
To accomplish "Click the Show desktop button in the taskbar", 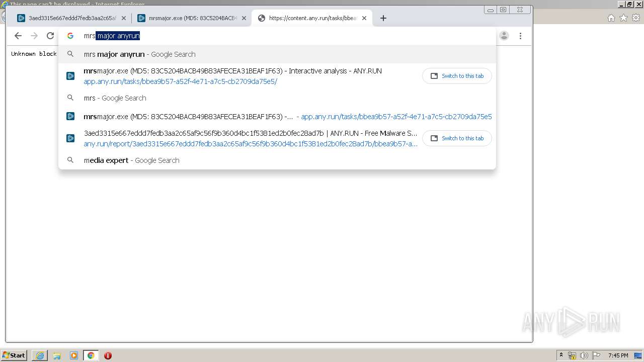I will 639,355.
